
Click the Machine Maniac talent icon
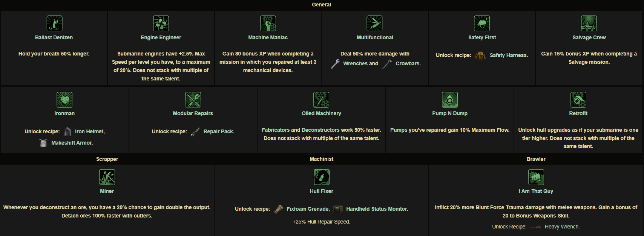click(x=268, y=23)
